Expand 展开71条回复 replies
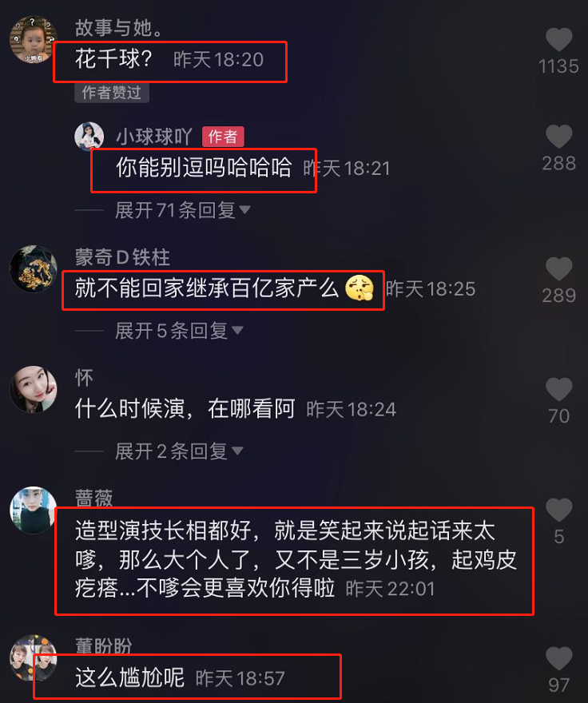This screenshot has height=703, width=588. click(182, 210)
